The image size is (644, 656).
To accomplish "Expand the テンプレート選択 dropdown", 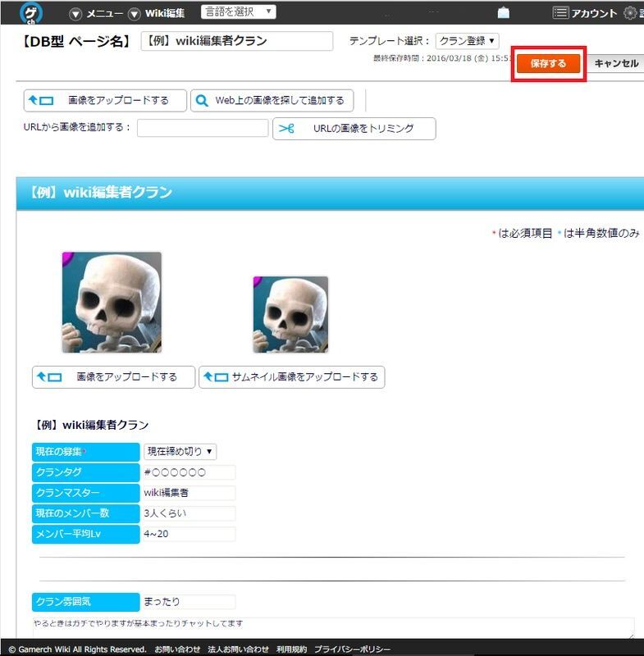I will point(467,41).
